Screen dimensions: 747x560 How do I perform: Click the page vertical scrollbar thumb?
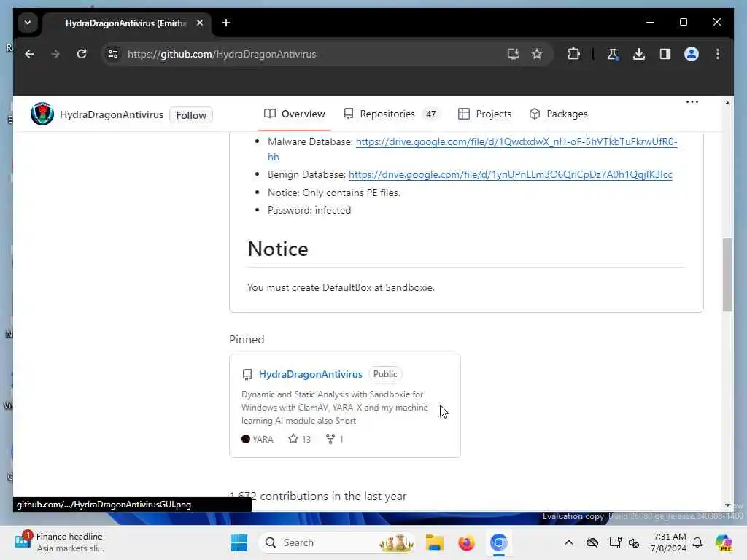pyautogui.click(x=727, y=275)
